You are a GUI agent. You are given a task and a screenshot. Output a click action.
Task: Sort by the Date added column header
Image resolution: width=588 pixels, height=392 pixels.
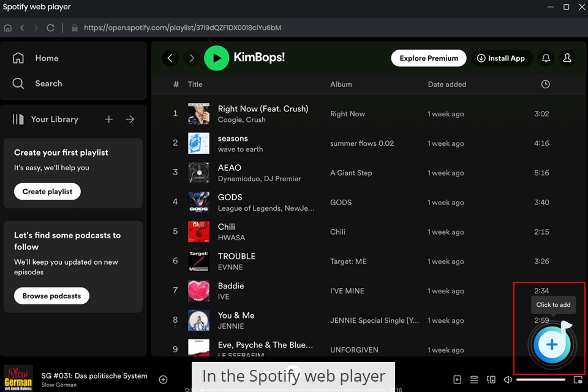447,85
